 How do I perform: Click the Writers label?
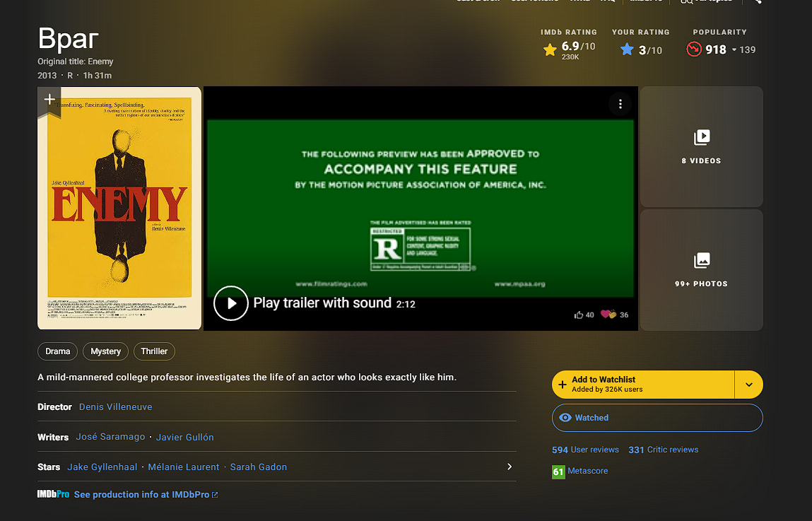[53, 437]
